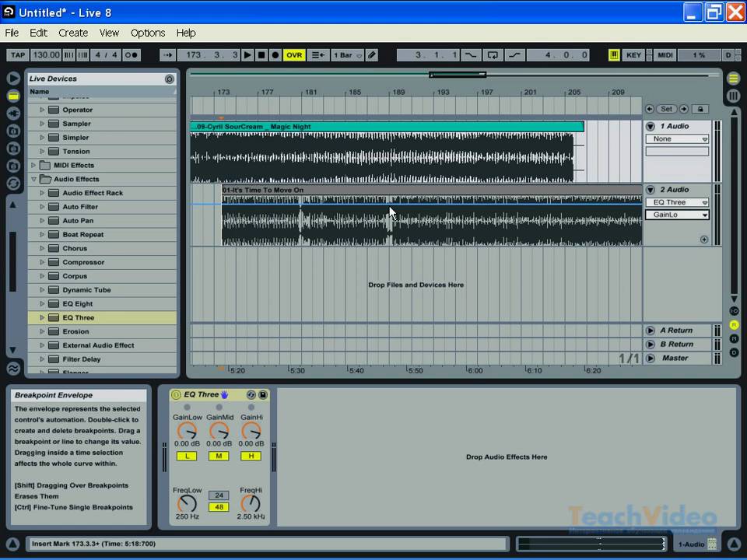Image resolution: width=747 pixels, height=560 pixels.
Task: Click the Back to Arrangement button
Action: (x=318, y=55)
